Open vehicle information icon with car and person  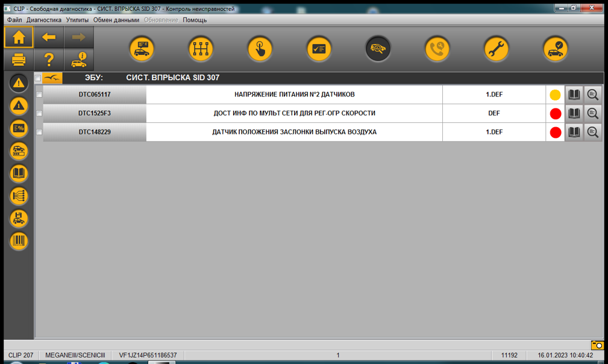click(79, 60)
